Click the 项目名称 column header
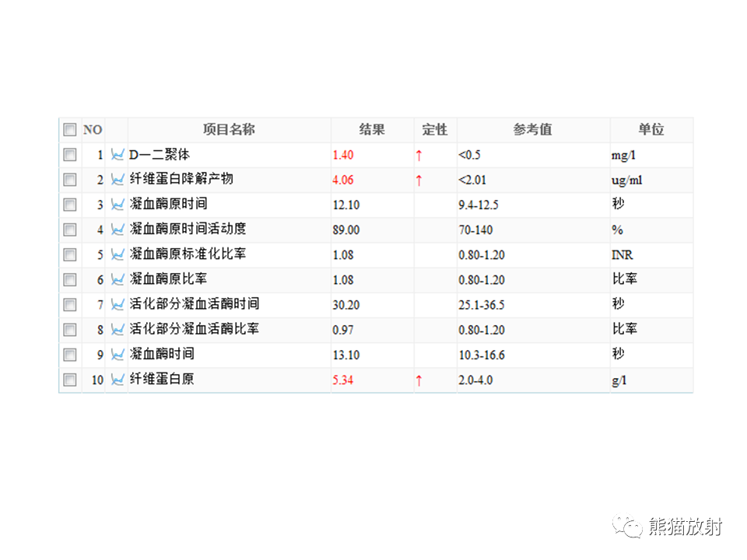 pos(229,130)
